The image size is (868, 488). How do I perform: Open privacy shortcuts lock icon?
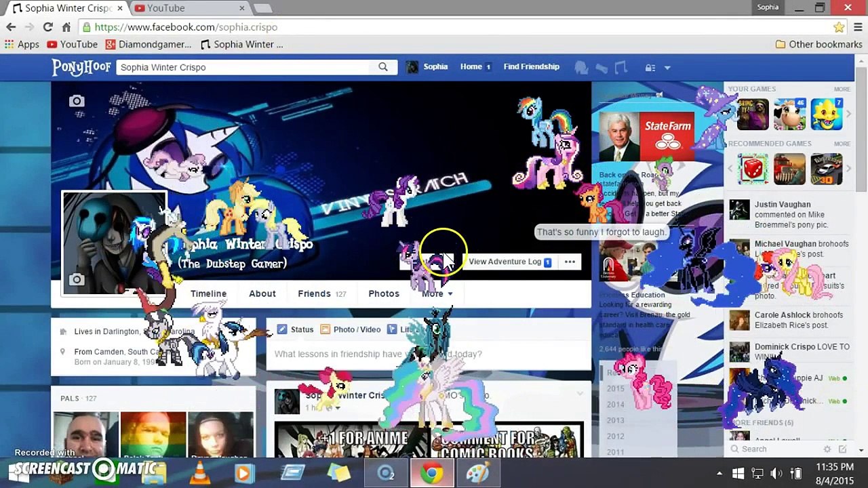pos(650,67)
